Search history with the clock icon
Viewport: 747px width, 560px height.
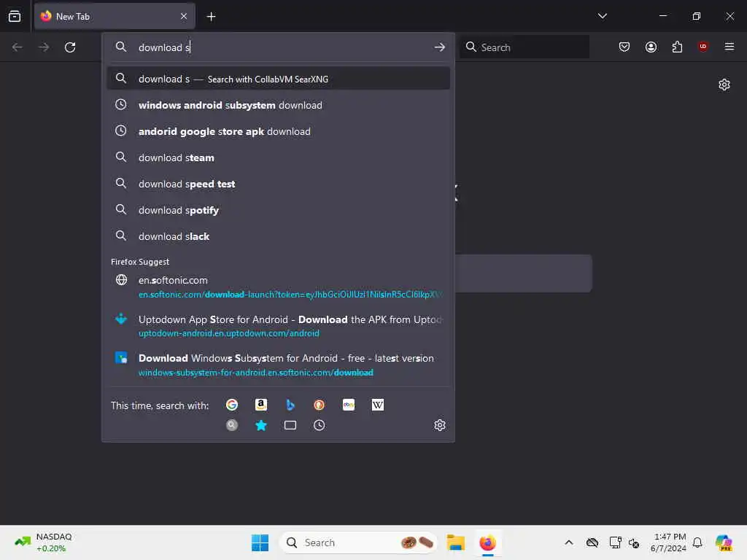coord(320,425)
